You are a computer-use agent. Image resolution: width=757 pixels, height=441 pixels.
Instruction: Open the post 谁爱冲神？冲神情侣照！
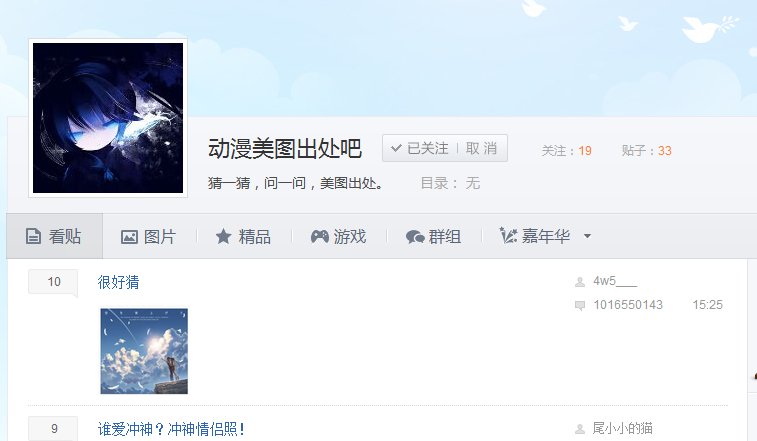coord(171,429)
